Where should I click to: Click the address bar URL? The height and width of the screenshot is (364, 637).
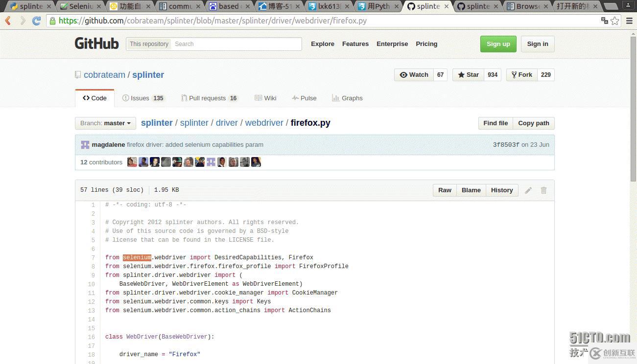click(212, 21)
